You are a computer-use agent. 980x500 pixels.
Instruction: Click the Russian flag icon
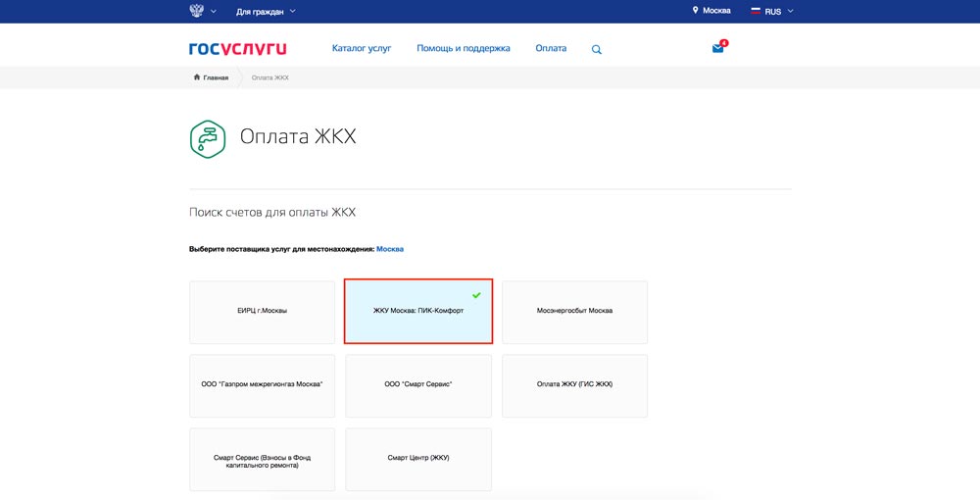point(755,11)
